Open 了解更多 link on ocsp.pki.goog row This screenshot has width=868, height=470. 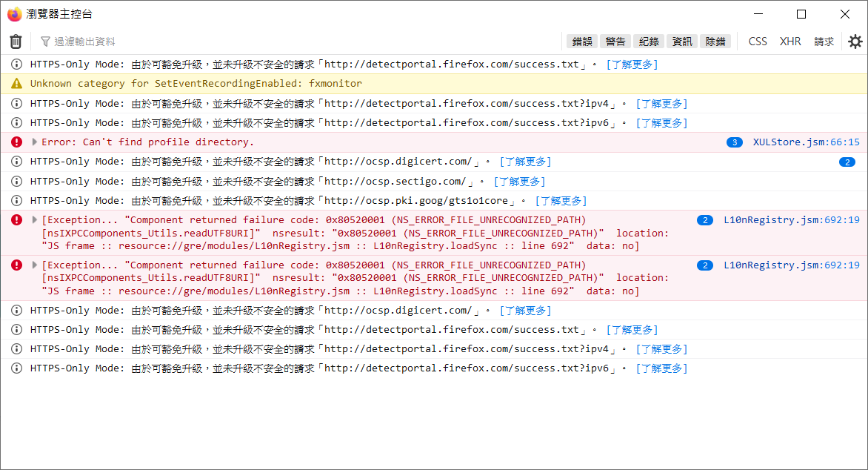point(561,201)
